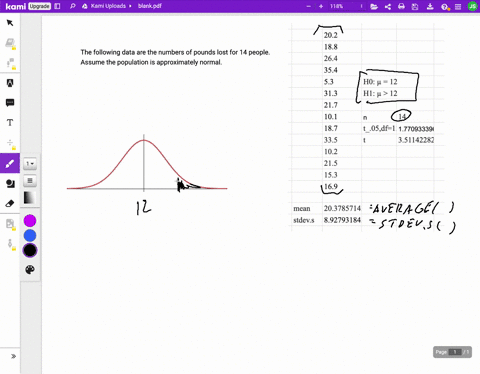This screenshot has width=480, height=374.
Task: Adjust the pen transparency gradient
Action: pyautogui.click(x=29, y=198)
